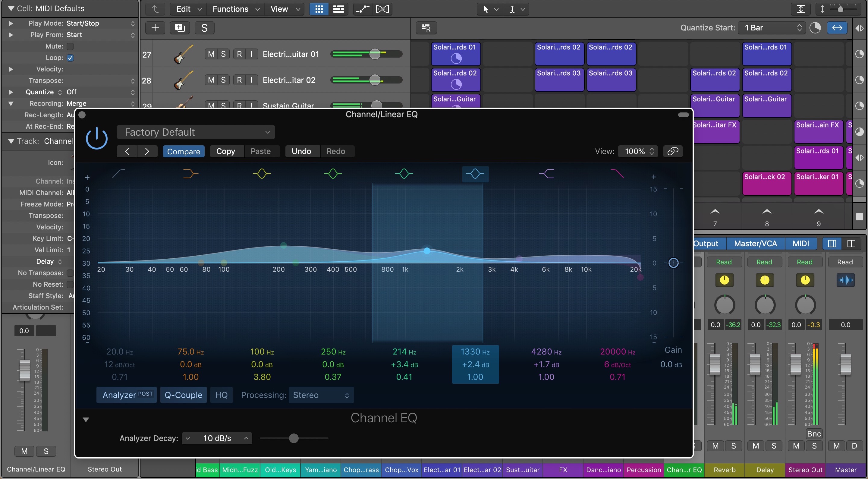Power off the Channel EQ plugin
The image size is (868, 479).
point(97,138)
